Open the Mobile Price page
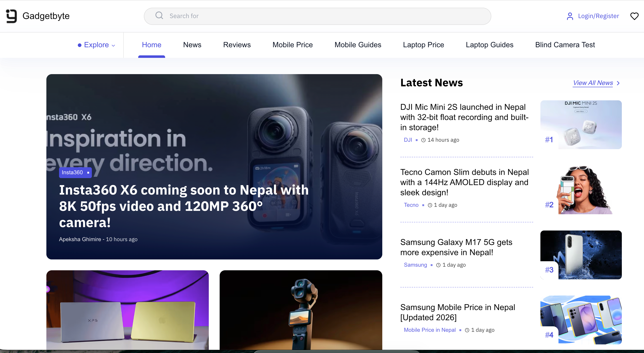 click(x=292, y=45)
